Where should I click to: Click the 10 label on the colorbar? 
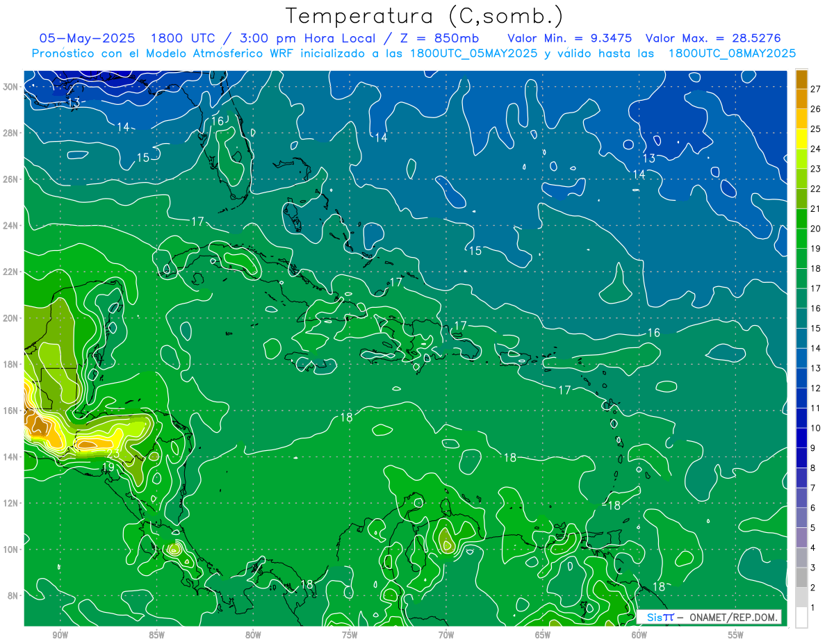tap(815, 428)
